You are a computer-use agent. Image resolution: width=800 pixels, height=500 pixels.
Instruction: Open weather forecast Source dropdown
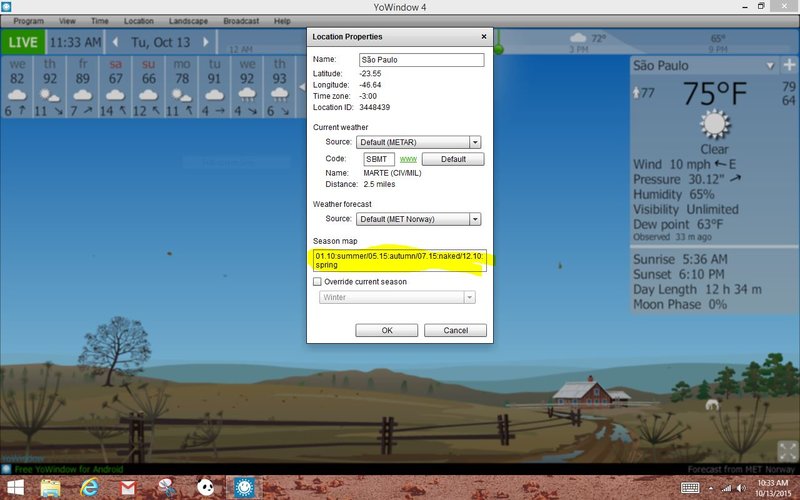(x=418, y=219)
